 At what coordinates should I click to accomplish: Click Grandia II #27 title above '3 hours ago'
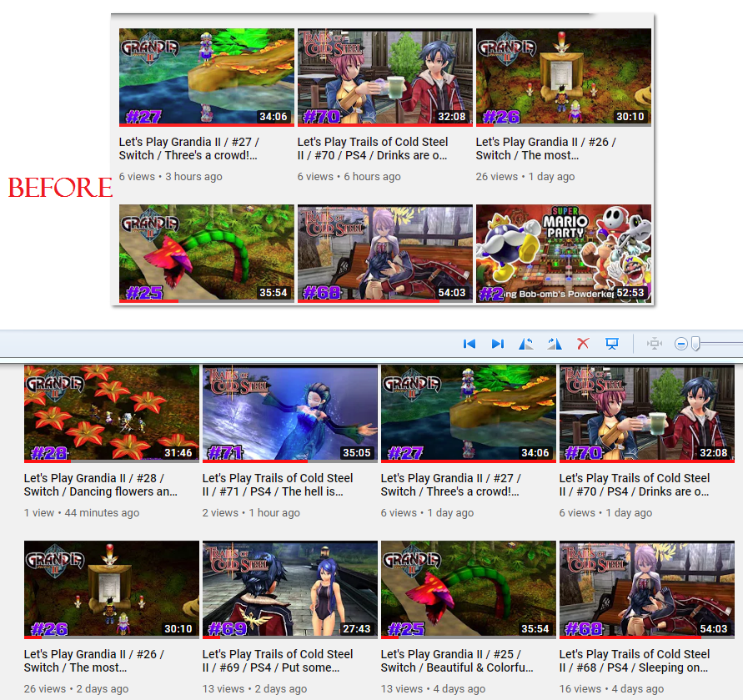point(189,149)
